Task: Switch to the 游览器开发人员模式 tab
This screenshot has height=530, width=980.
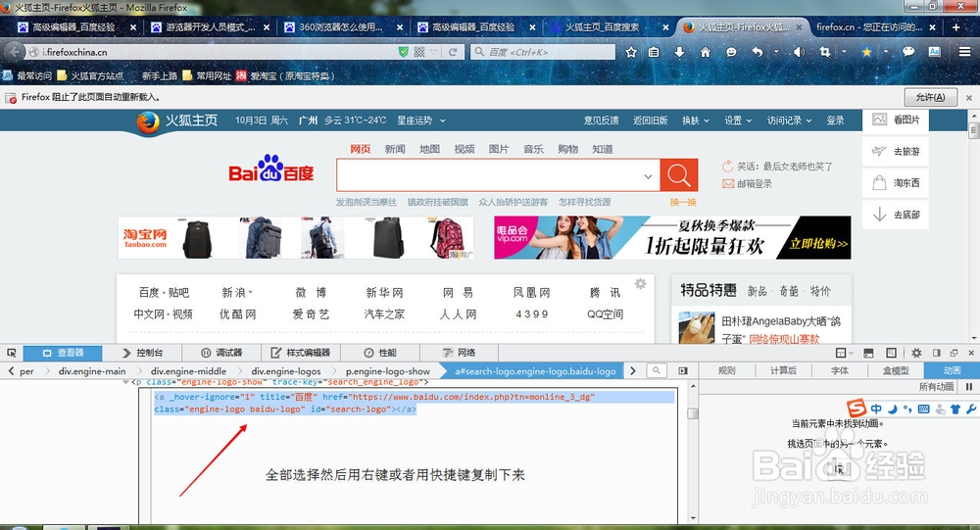Action: (210, 26)
